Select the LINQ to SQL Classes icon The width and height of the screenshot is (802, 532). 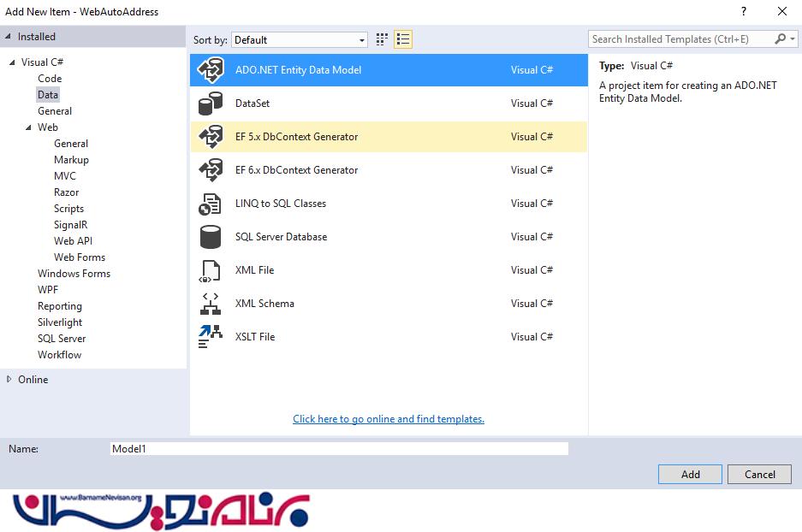tap(210, 204)
